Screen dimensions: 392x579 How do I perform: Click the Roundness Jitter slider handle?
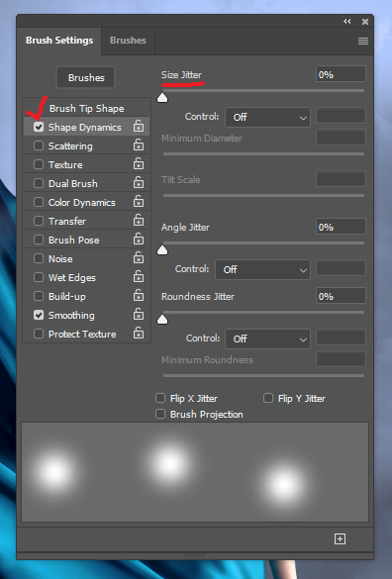tap(162, 320)
